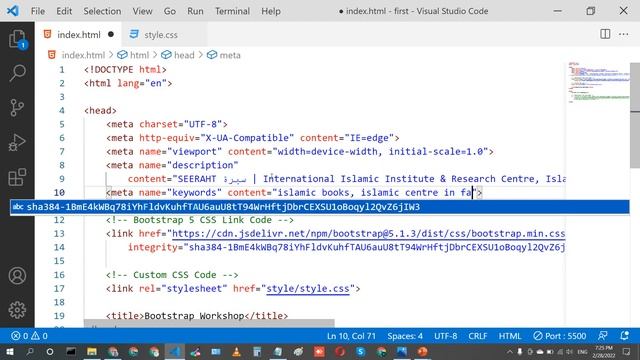
Task: Open the Selection menu
Action: click(102, 11)
